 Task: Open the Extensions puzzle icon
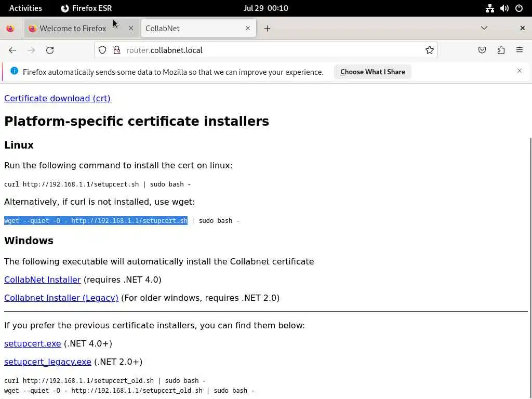(x=501, y=50)
